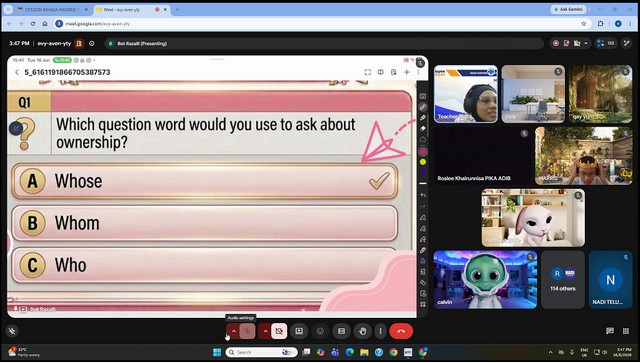The image size is (640, 363).
Task: Click the meet.google.com address bar
Action: (318, 24)
